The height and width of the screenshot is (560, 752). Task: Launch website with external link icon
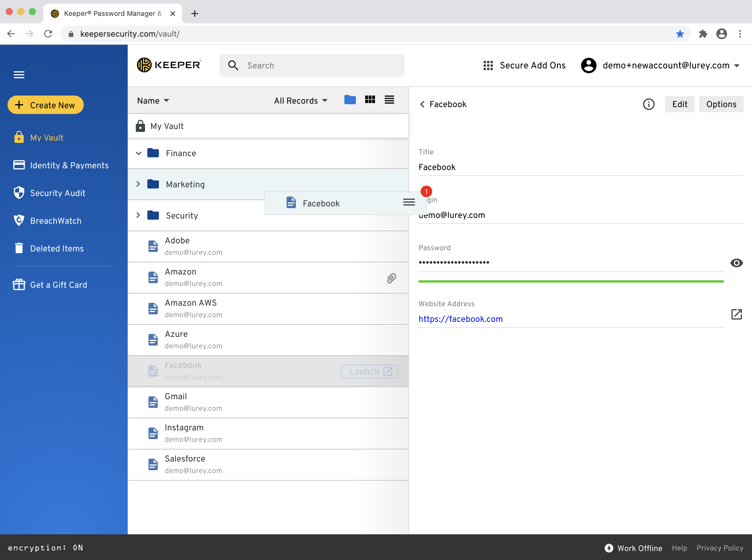click(736, 315)
